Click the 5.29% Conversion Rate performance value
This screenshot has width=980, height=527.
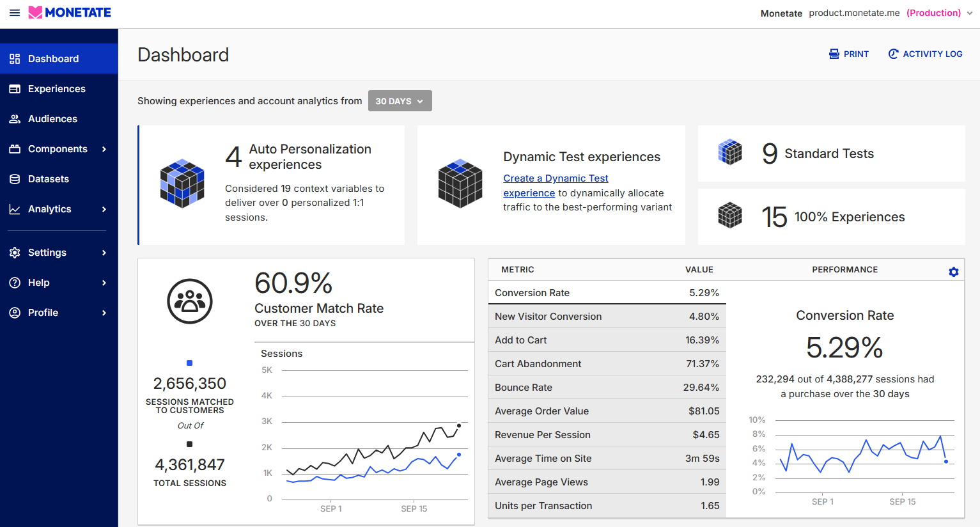click(x=844, y=348)
